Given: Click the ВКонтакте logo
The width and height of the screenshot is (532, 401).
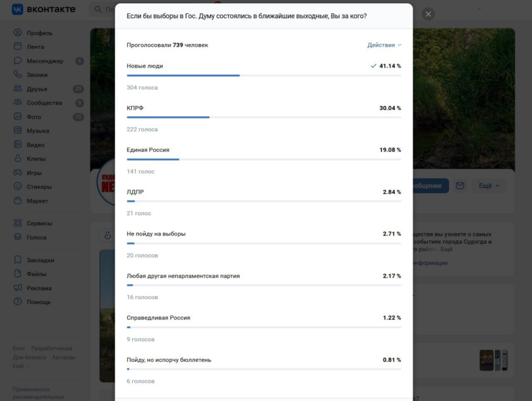Looking at the screenshot, I should [x=44, y=9].
